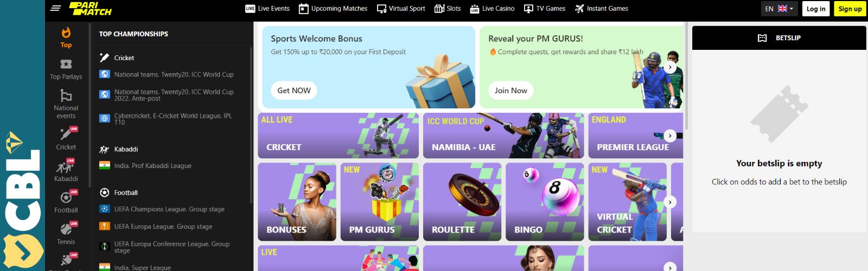Open the EN language dropdown
Viewport: 868px width, 271px height.
tap(779, 9)
